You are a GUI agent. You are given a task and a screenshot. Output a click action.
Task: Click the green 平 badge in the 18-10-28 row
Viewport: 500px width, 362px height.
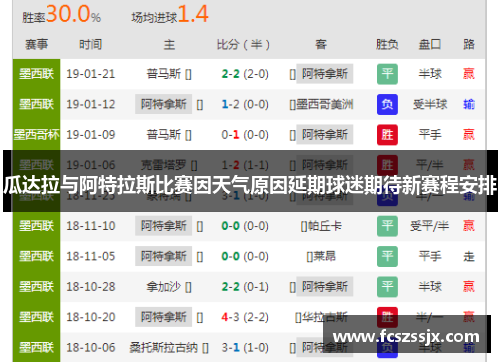[x=387, y=287]
